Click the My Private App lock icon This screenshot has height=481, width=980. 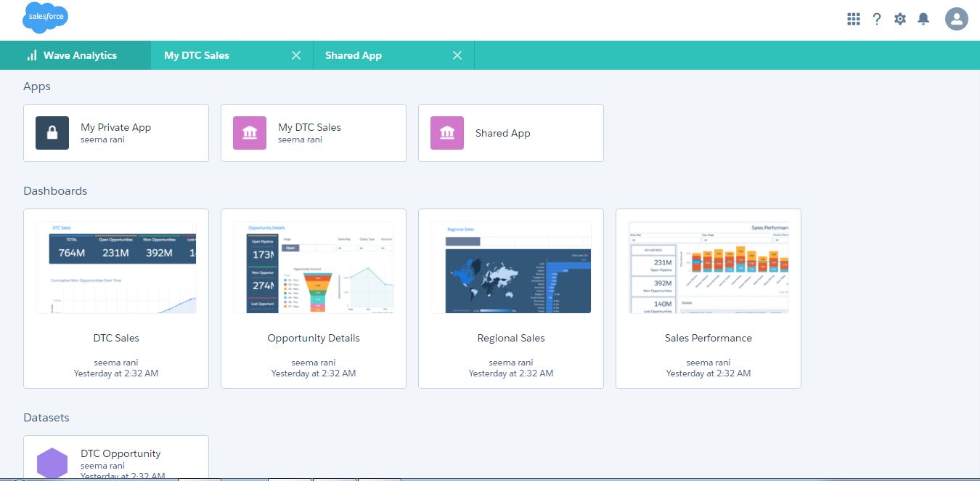pyautogui.click(x=52, y=133)
